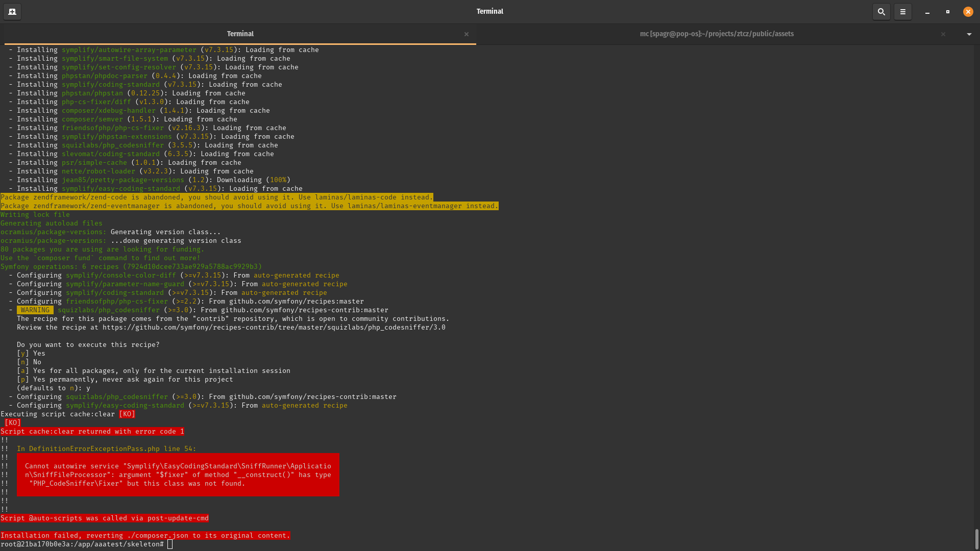980x551 pixels.
Task: Click 'Configuring symplify/console-color-diff' line
Action: pyautogui.click(x=174, y=275)
